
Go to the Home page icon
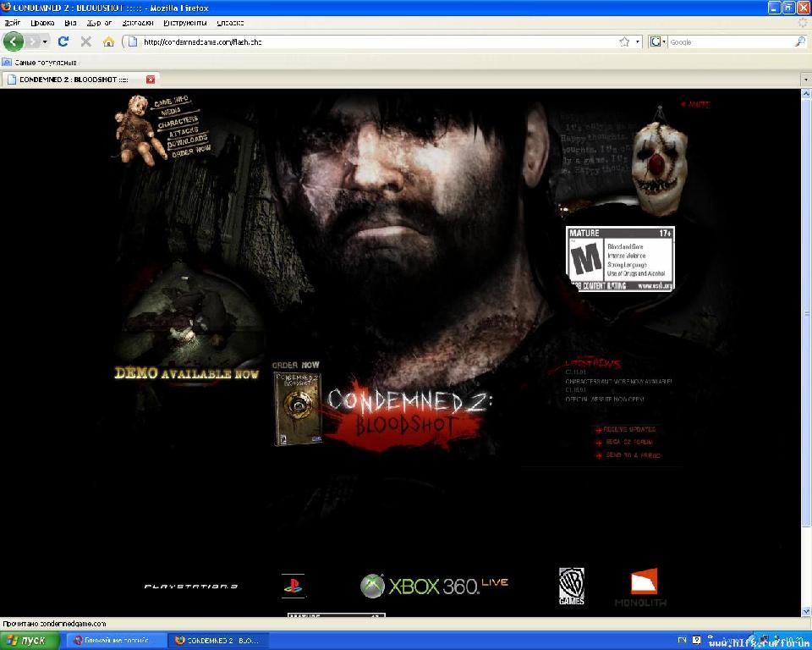108,41
